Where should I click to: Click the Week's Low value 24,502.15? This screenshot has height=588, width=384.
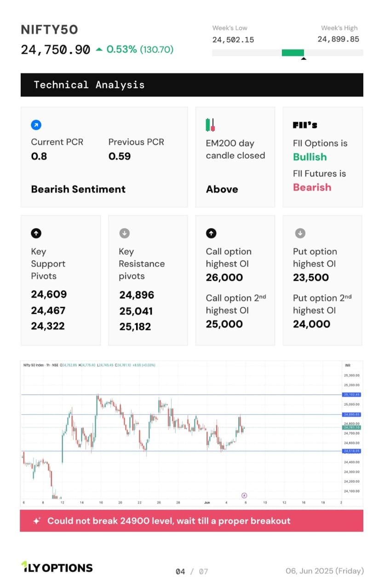pos(233,40)
